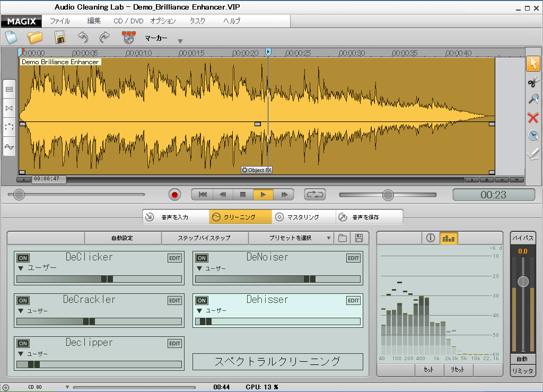Screen dimensions: 543x392
Task: Expand the DeCrackler ユーザー preset list
Action: point(21,311)
